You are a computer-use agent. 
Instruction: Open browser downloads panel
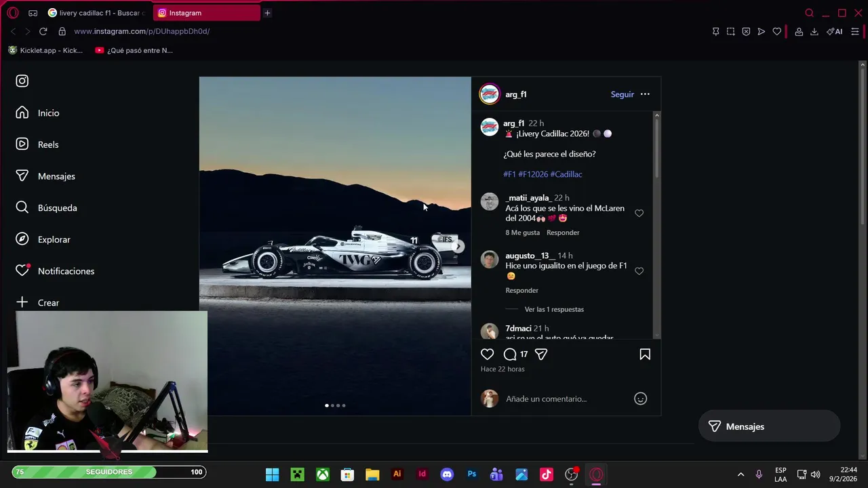tap(814, 31)
